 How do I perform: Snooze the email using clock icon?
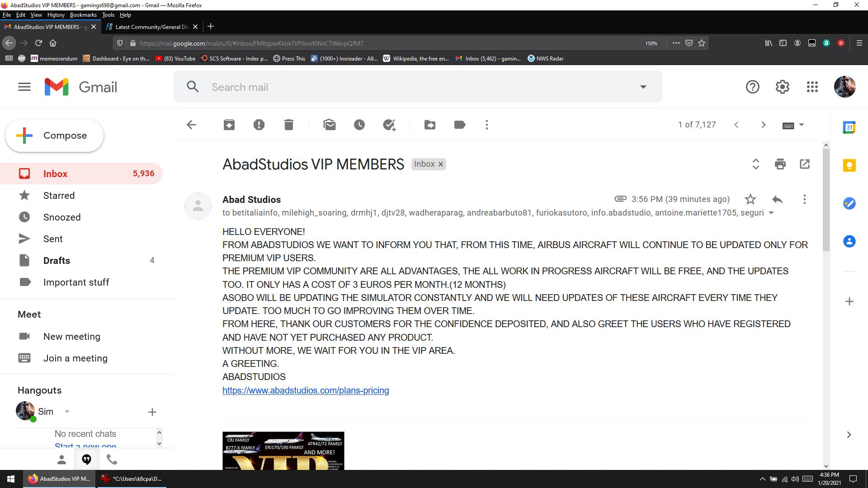pos(359,125)
